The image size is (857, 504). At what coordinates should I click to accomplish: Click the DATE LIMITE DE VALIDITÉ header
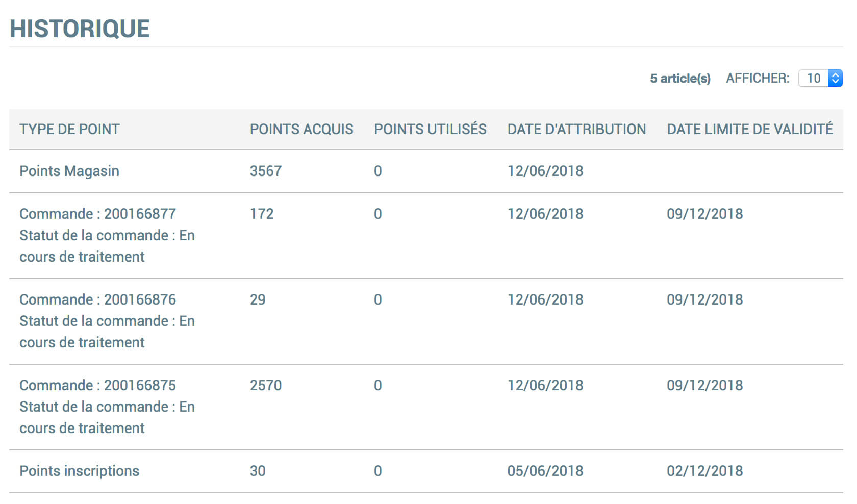click(749, 129)
